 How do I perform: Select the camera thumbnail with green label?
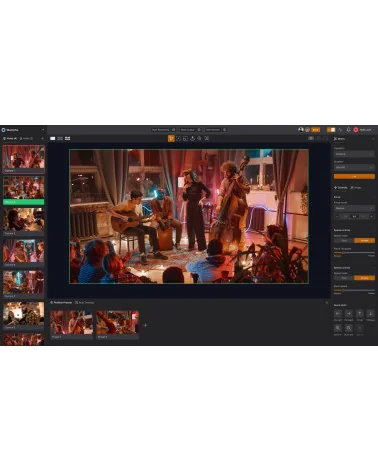[24, 190]
